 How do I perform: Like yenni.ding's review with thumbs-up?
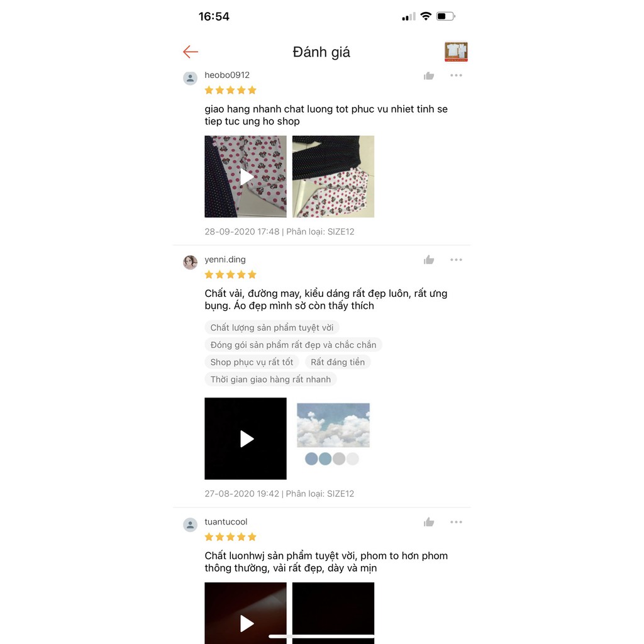click(x=429, y=260)
